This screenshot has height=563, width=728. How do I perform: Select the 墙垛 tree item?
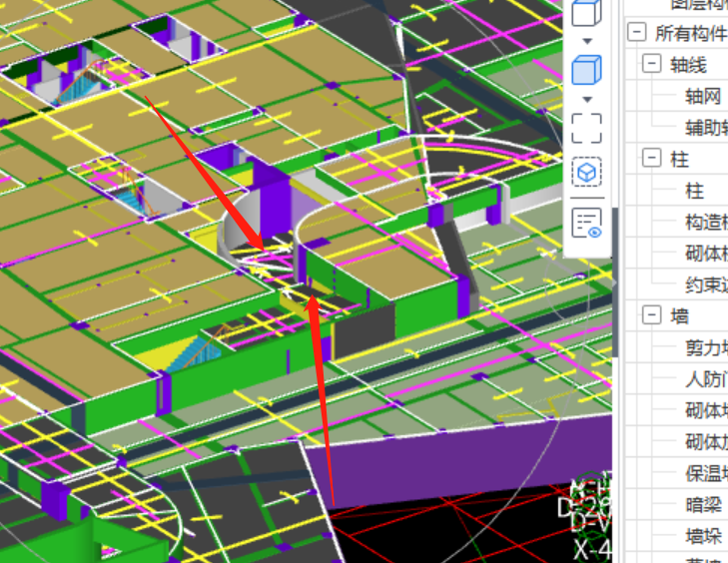pyautogui.click(x=703, y=536)
